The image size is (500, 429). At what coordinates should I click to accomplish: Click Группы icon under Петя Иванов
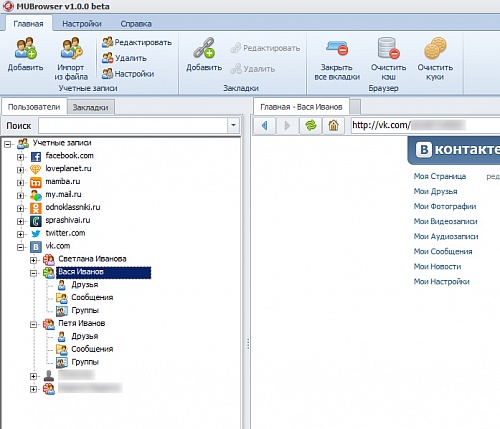(x=62, y=363)
